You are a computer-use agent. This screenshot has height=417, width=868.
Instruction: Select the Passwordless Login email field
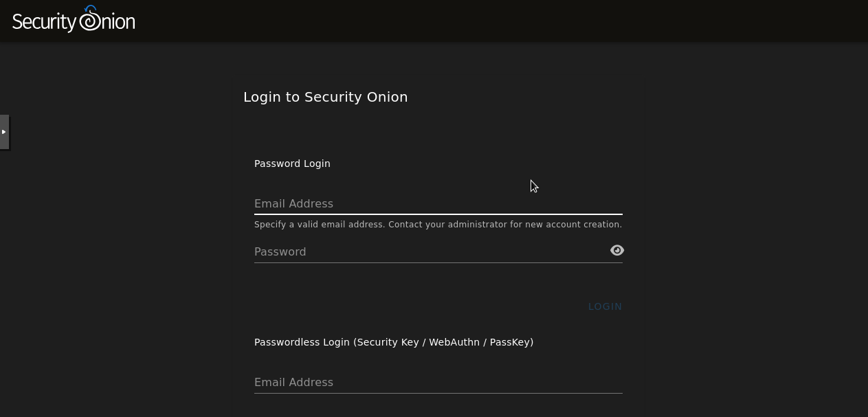click(x=438, y=382)
